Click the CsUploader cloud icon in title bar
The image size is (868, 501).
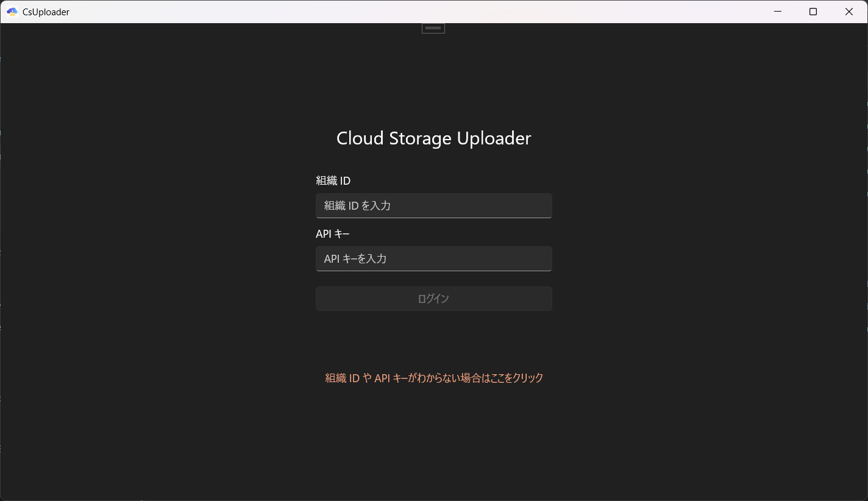12,12
